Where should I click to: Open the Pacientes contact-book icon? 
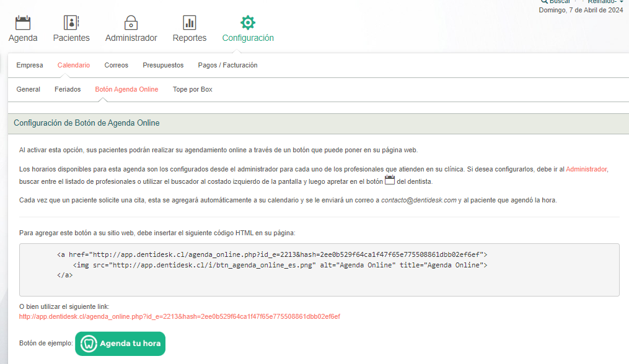pyautogui.click(x=71, y=22)
